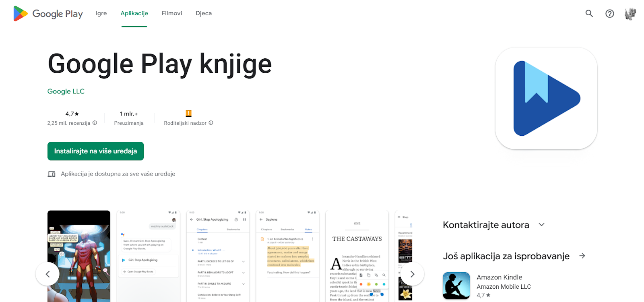Open the read my audiobook assistant screenshot
This screenshot has width=644, height=302.
[149, 256]
